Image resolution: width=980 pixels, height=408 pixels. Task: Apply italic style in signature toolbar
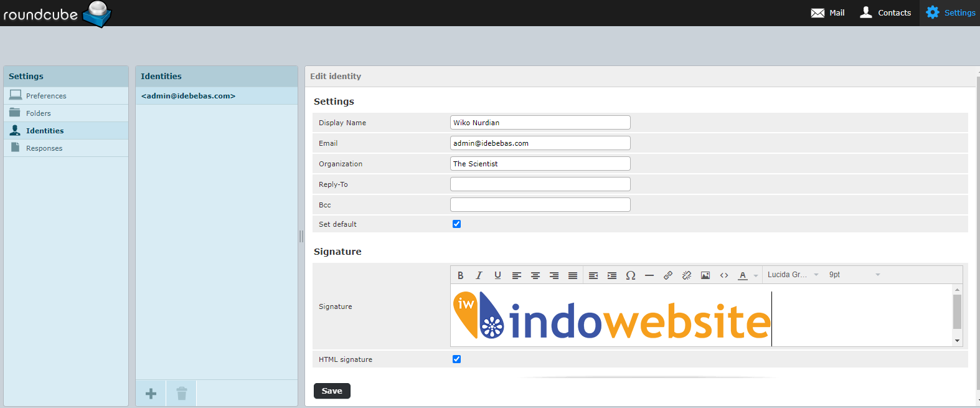479,275
